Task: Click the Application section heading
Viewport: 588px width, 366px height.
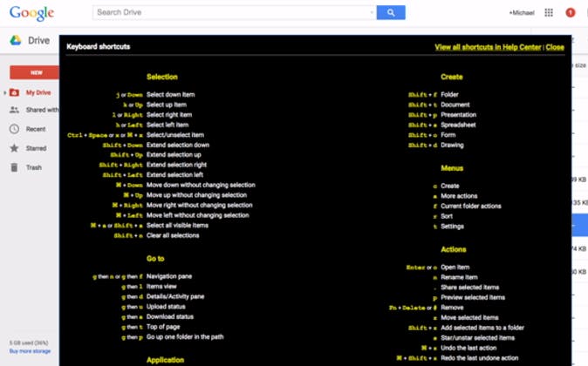Action: click(165, 360)
